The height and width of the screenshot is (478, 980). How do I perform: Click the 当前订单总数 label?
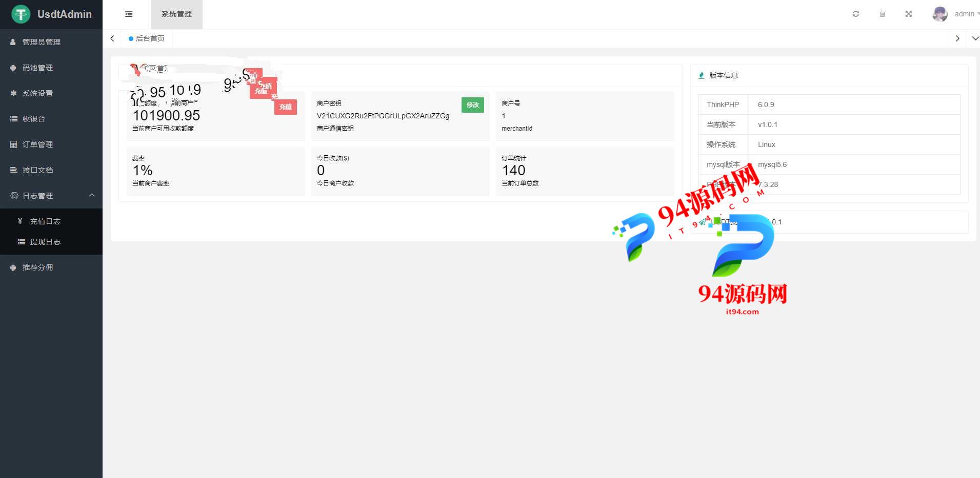coord(520,183)
